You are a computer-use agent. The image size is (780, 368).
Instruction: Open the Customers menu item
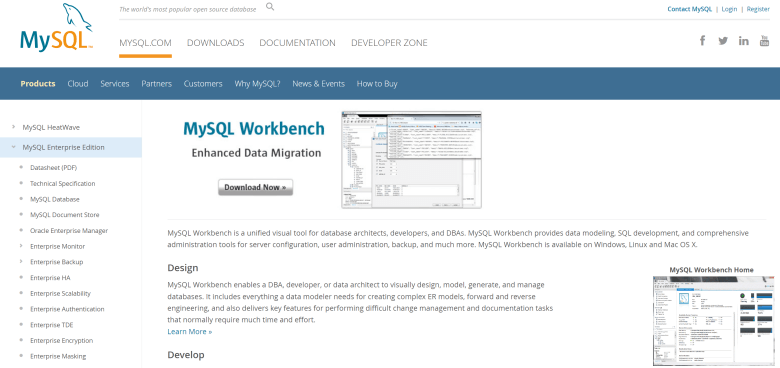coord(203,84)
